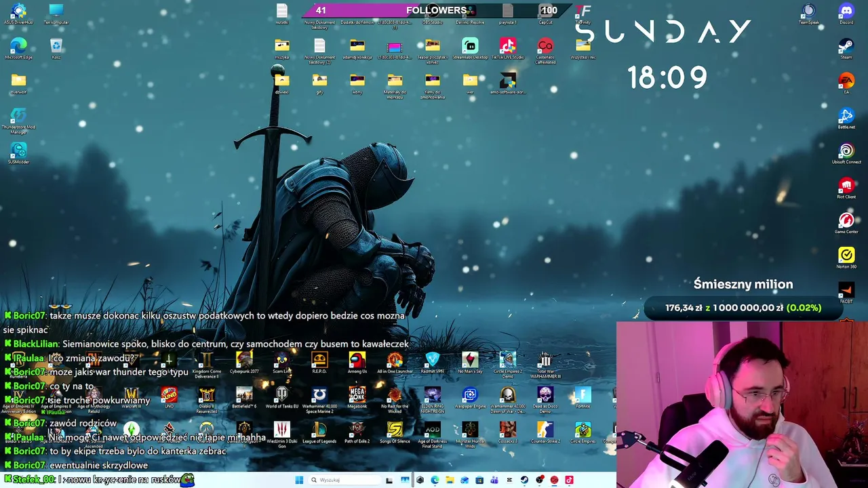Viewport: 868px width, 488px height.
Task: Select the muzyka folder on desktop
Action: pos(281,49)
